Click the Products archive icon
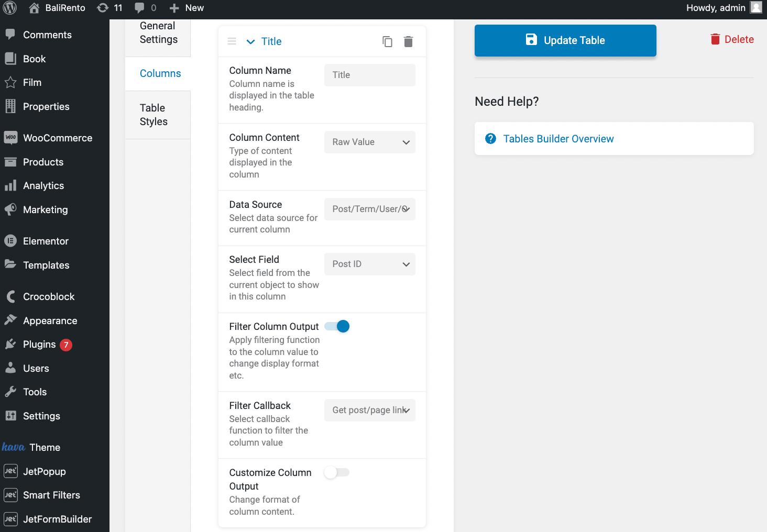The image size is (767, 532). (10, 162)
